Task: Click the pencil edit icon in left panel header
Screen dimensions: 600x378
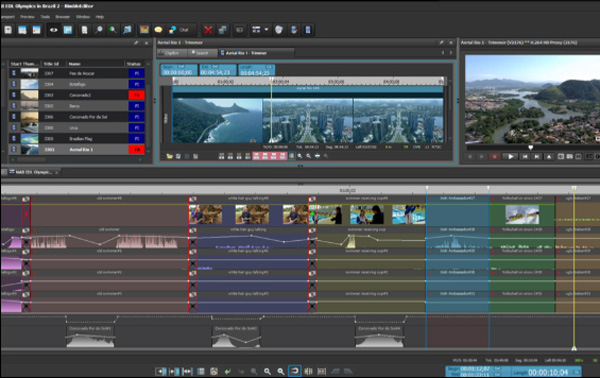Action: coord(136,43)
